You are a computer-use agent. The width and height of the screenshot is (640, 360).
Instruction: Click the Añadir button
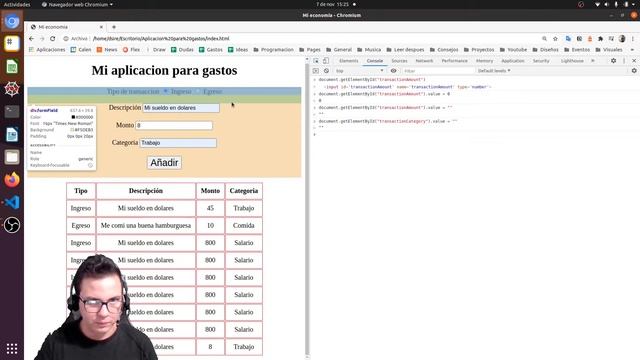click(x=164, y=162)
